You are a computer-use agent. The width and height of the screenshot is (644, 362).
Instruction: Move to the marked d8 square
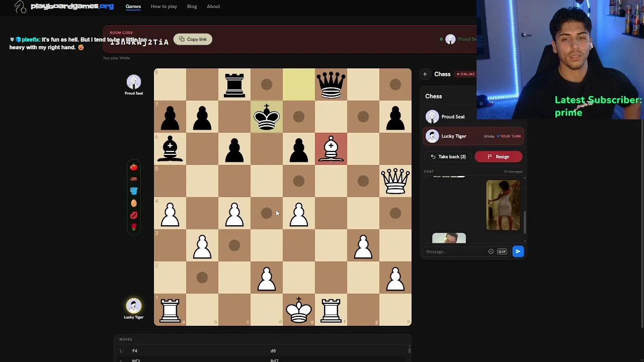coord(267,84)
